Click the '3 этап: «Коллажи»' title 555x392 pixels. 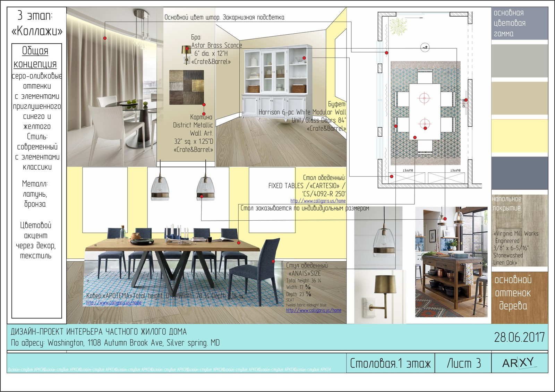(37, 23)
